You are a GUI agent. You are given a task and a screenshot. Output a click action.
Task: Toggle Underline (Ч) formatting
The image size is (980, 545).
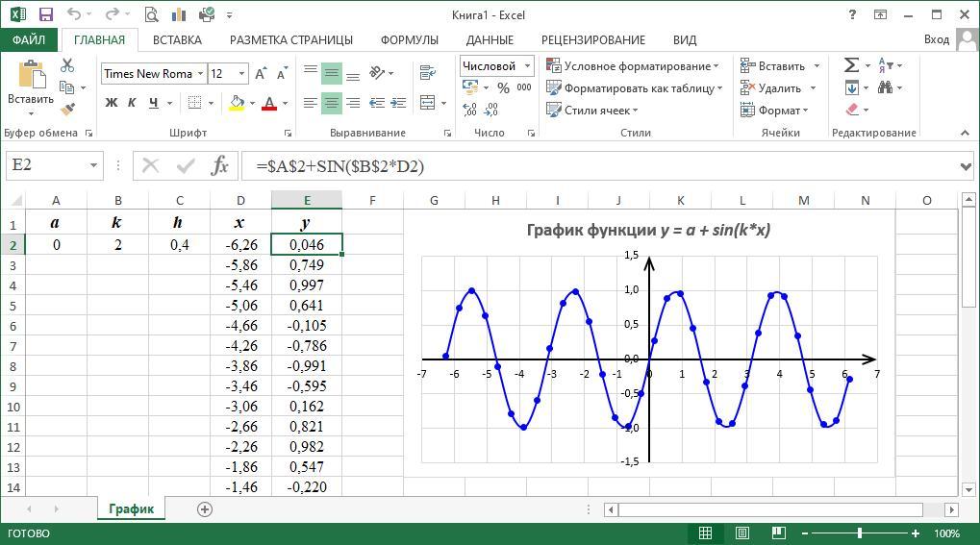[154, 103]
